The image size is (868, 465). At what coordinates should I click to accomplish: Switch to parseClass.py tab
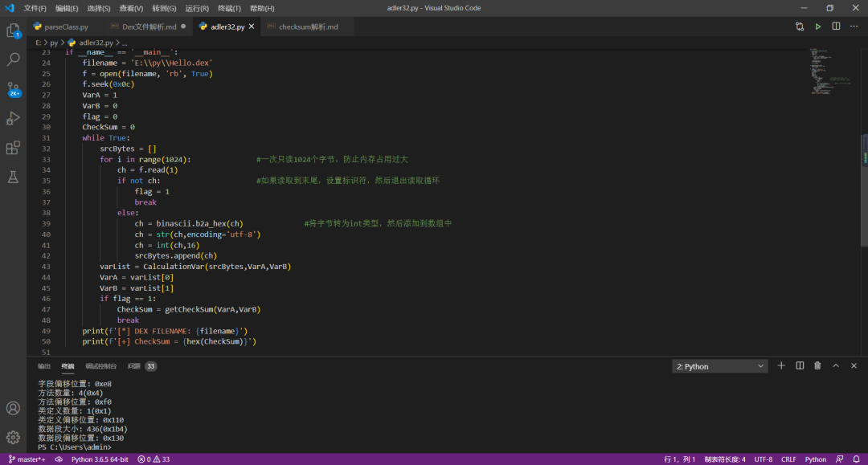click(66, 27)
